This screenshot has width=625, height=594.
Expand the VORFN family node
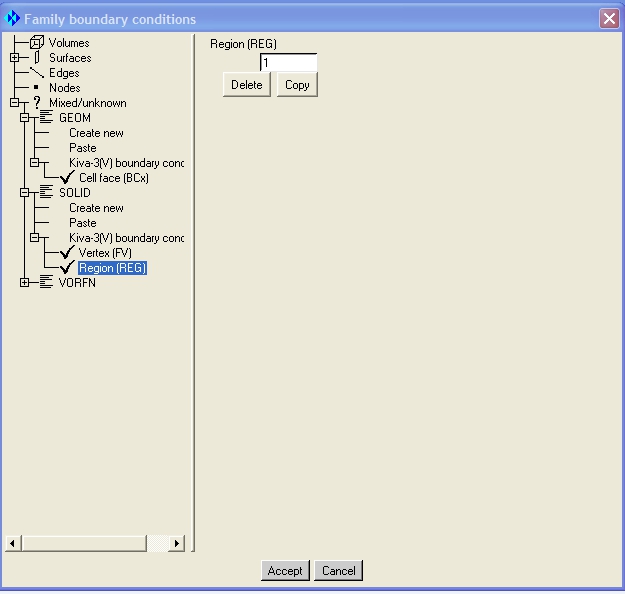pyautogui.click(x=25, y=283)
